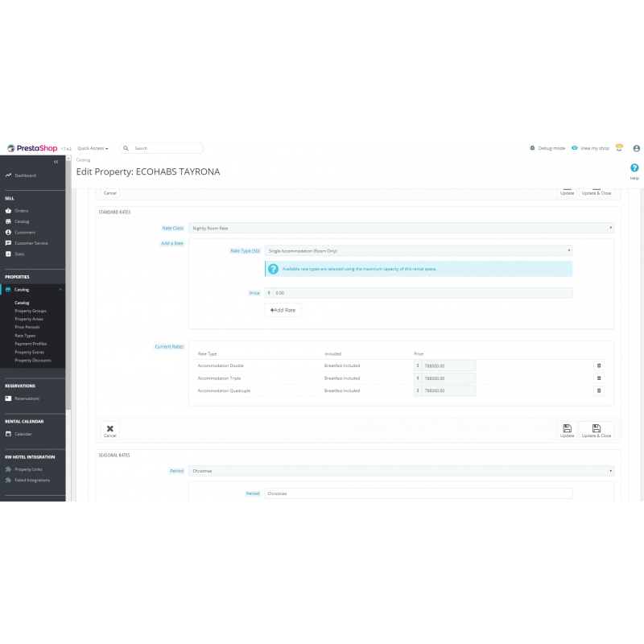This screenshot has width=644, height=644.
Task: Click View my shop eye icon
Action: 575,148
